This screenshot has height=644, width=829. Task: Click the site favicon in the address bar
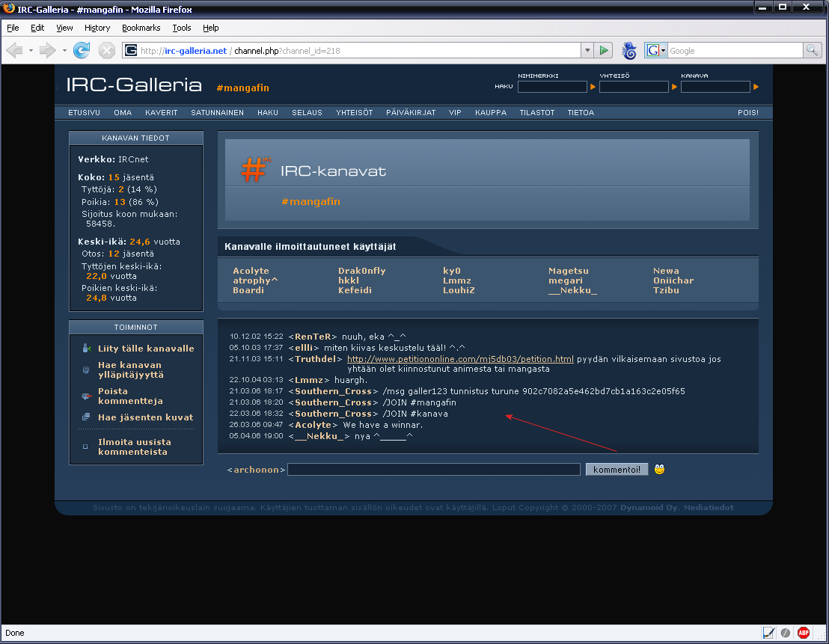point(131,50)
